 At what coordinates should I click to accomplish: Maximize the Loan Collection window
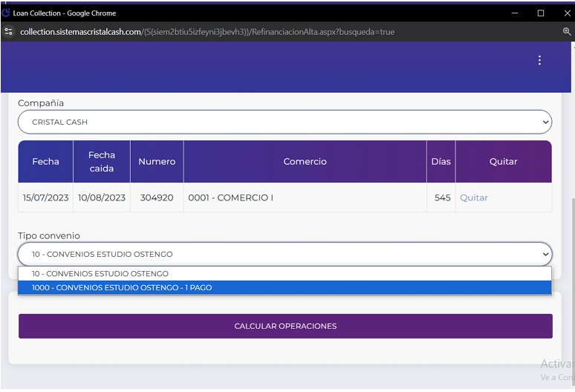pos(541,13)
